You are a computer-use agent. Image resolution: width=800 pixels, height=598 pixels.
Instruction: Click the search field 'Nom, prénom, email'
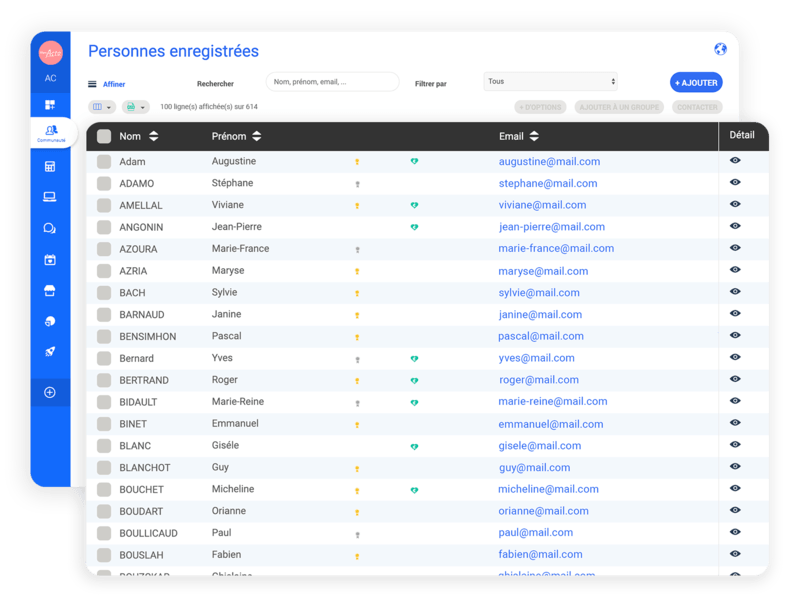[x=333, y=82]
